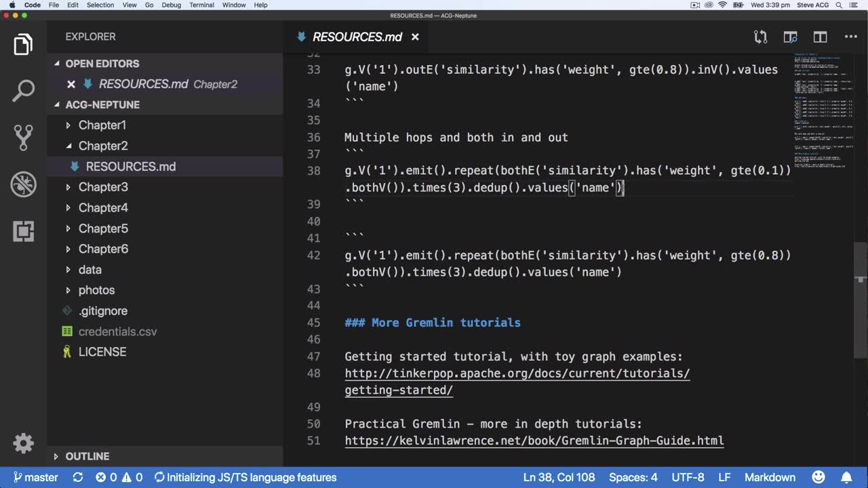This screenshot has width=868, height=488.
Task: Click the split editor icon
Action: [820, 37]
